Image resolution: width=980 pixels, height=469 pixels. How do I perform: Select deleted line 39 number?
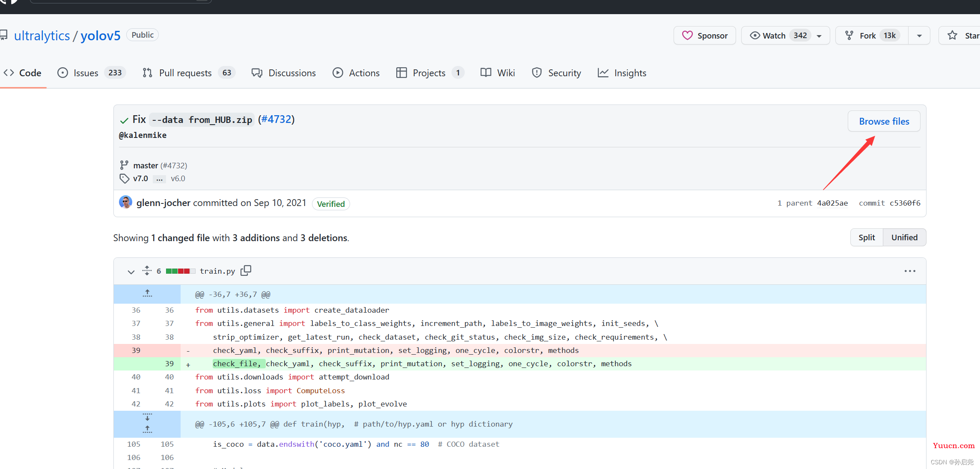tap(136, 350)
